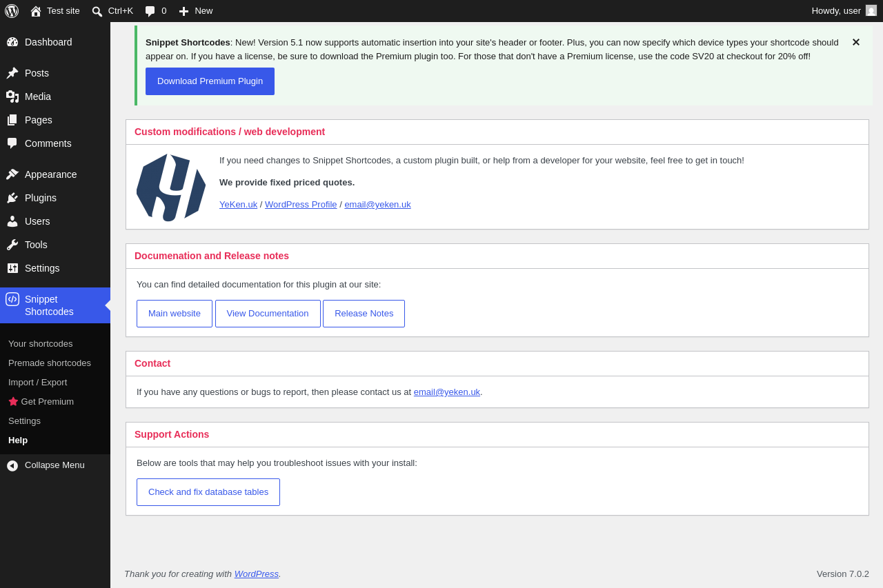This screenshot has width=883, height=588.
Task: Go to Import / Export submenu
Action: point(37,382)
